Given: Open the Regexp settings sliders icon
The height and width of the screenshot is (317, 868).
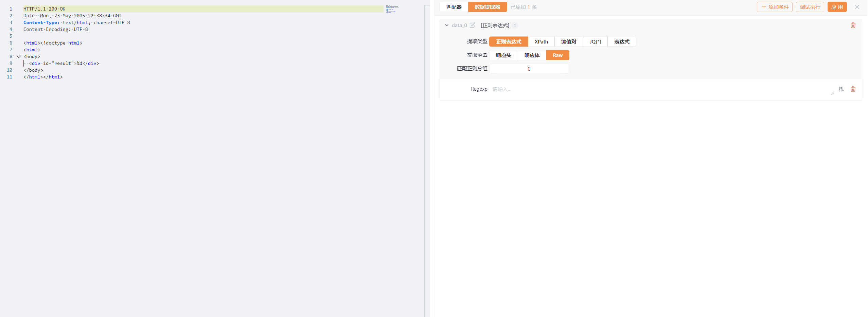Looking at the screenshot, I should click(841, 89).
